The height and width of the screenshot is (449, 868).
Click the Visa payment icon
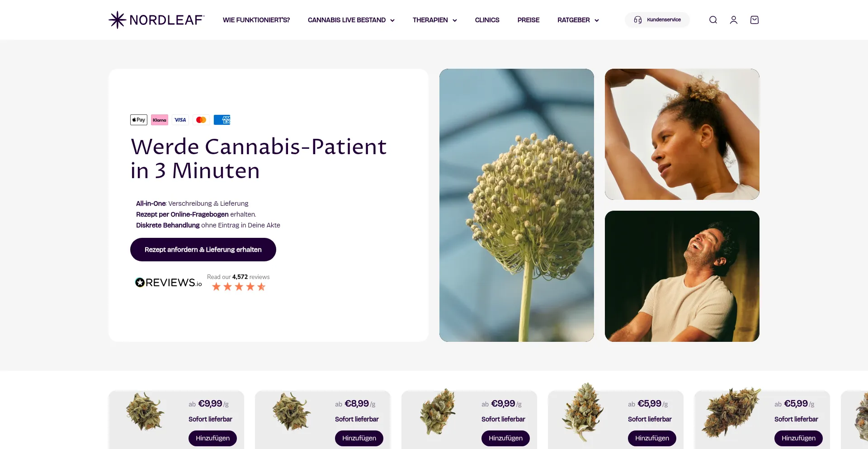coord(180,120)
